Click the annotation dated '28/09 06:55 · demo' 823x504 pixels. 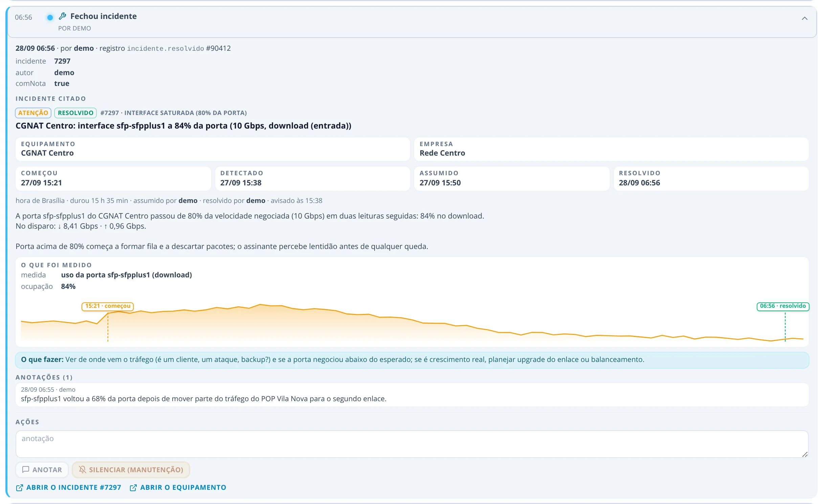412,394
